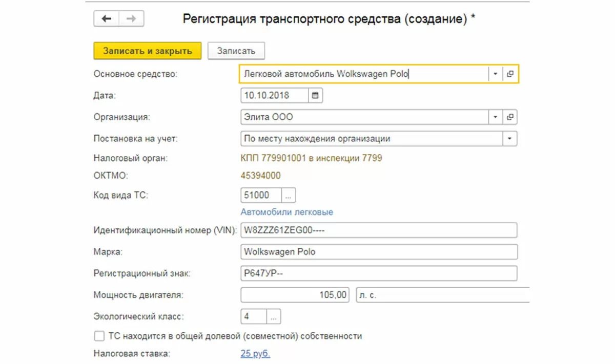
Task: Open the 25 руб. tax rate link
Action: click(x=255, y=353)
